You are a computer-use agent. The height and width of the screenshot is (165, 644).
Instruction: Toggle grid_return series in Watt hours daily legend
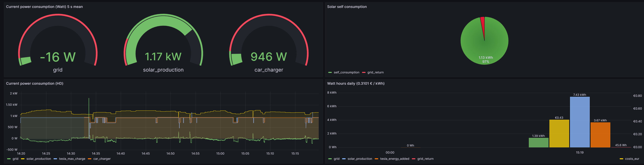coord(425,159)
